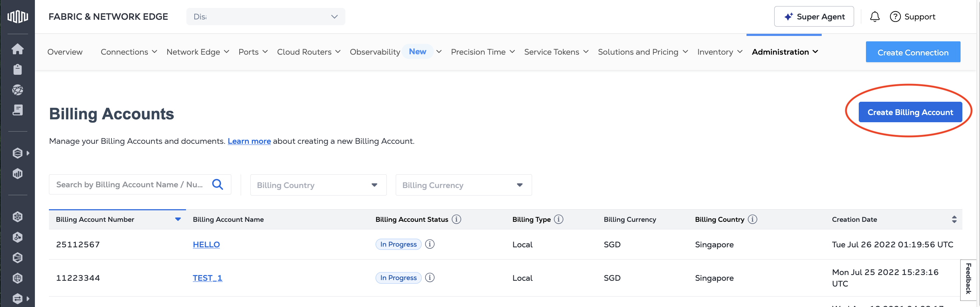Open the Billing Currency filter dropdown

tap(463, 185)
